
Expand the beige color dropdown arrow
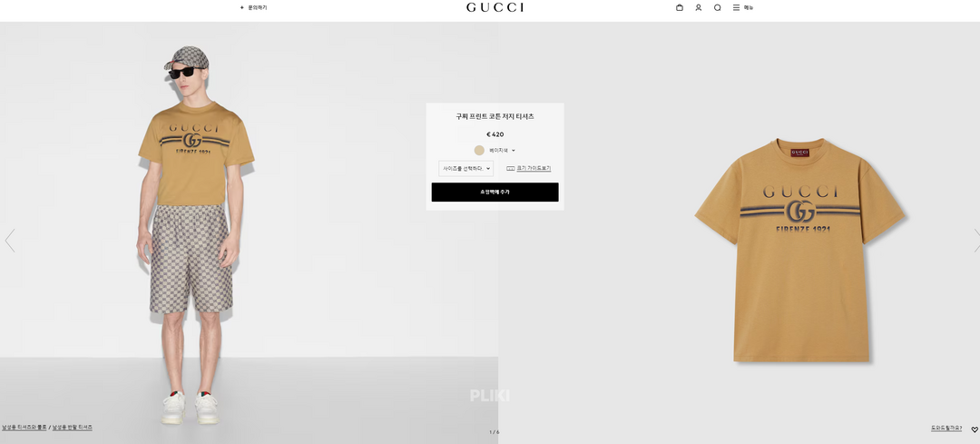click(513, 151)
